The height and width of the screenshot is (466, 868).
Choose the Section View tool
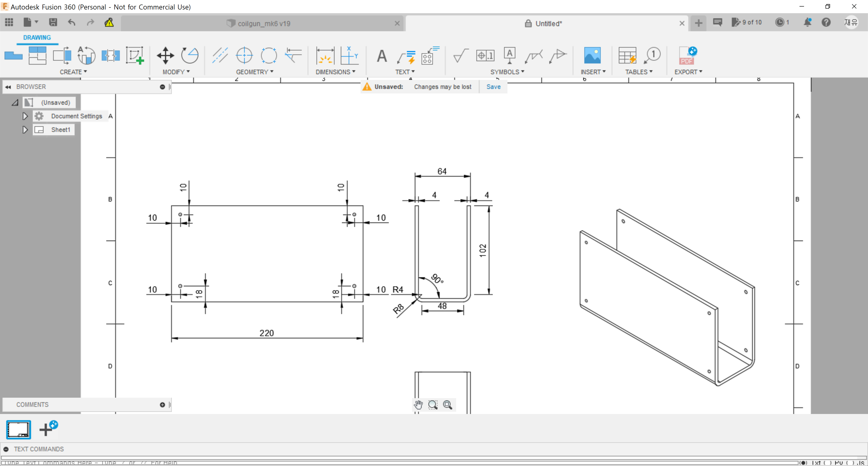click(x=62, y=55)
